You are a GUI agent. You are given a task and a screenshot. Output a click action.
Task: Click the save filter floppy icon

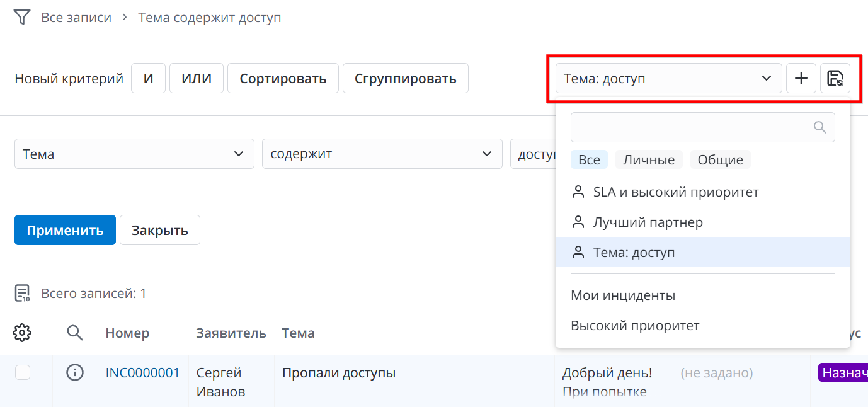[835, 78]
